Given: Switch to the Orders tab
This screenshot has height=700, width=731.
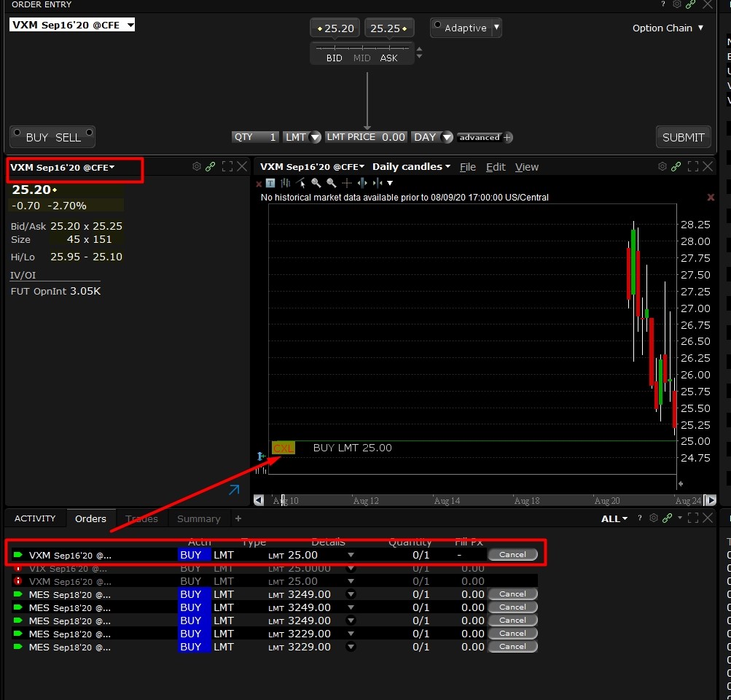Looking at the screenshot, I should [x=90, y=518].
